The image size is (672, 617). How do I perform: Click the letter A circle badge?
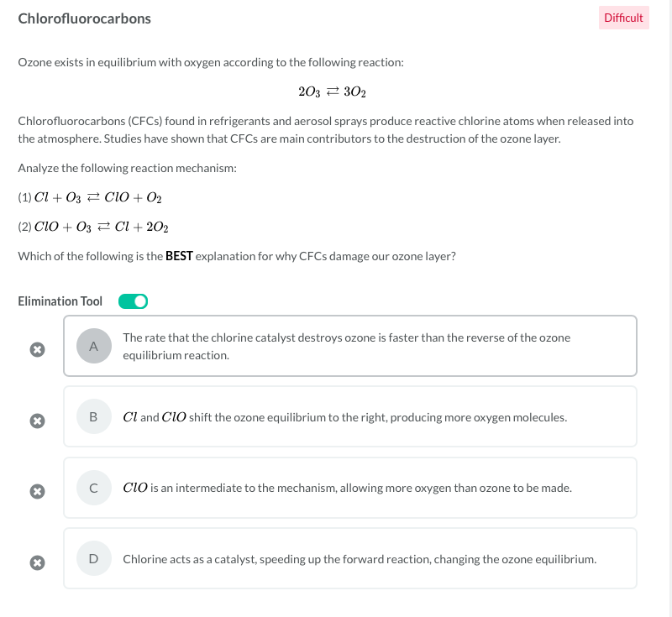click(93, 345)
